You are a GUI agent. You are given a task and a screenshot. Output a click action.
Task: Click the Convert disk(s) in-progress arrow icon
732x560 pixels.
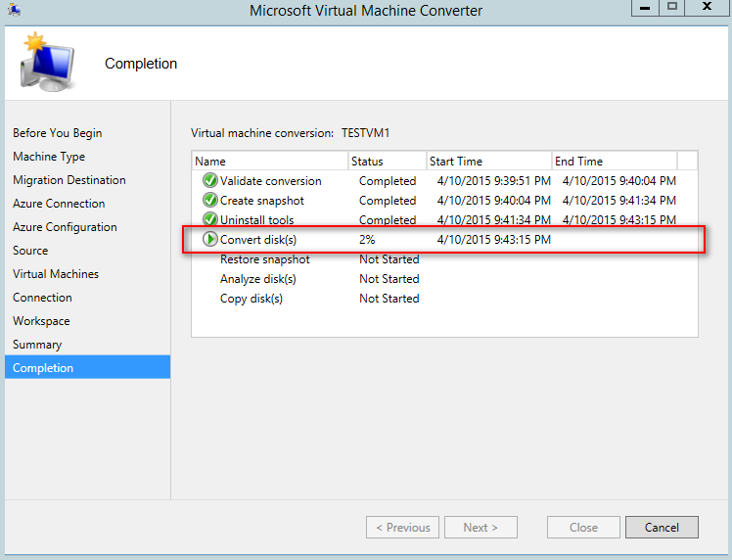(x=210, y=239)
